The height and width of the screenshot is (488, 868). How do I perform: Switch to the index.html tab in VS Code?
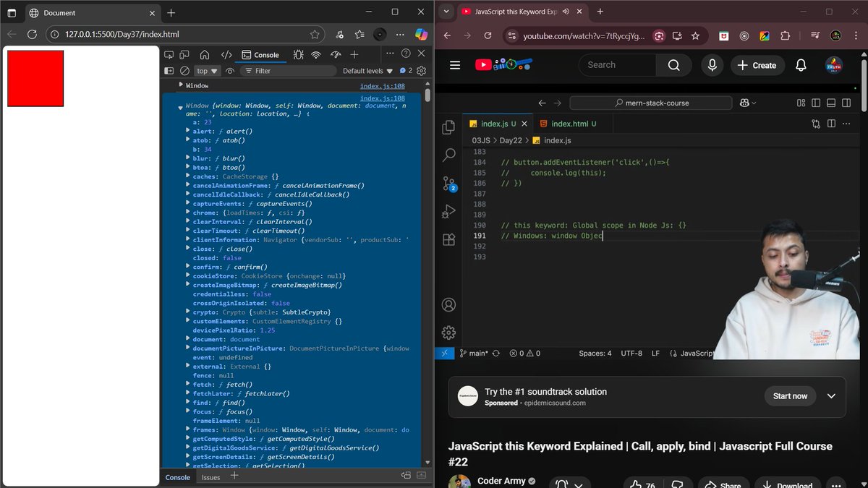571,124
